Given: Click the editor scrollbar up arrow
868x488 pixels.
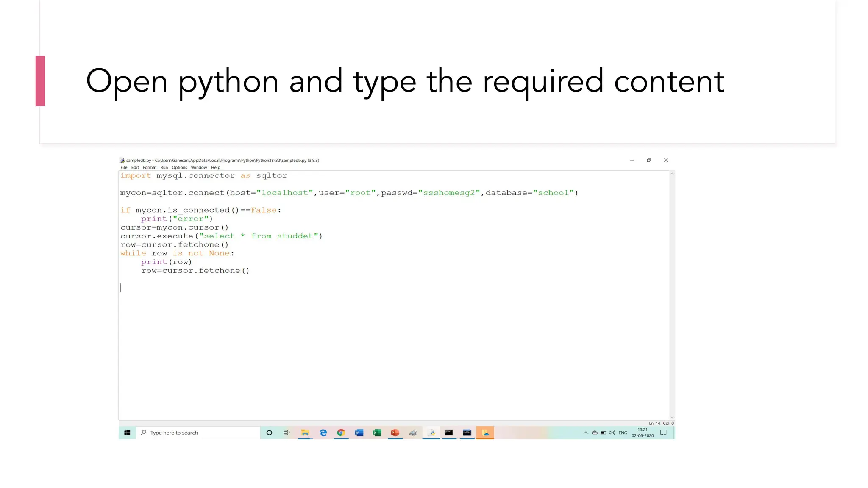Looking at the screenshot, I should (x=672, y=174).
